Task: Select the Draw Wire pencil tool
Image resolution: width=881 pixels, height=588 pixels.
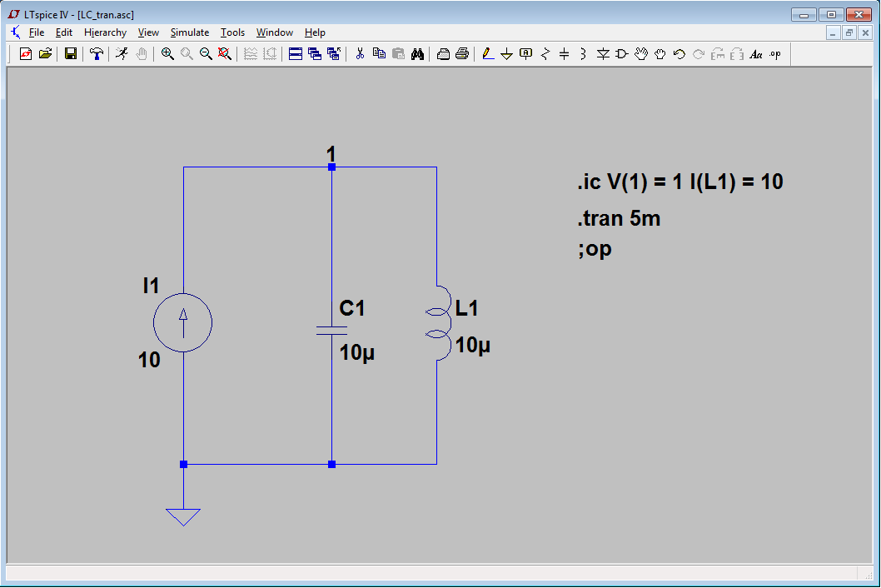Action: [x=488, y=54]
